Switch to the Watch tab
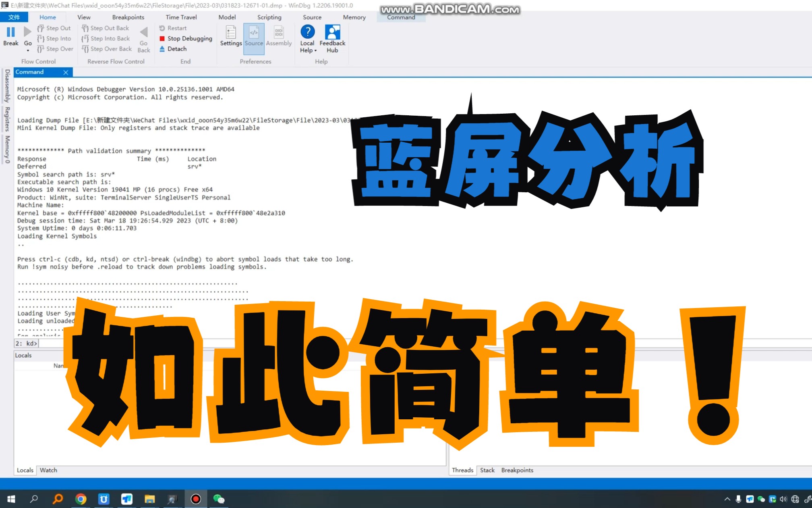 [x=48, y=470]
